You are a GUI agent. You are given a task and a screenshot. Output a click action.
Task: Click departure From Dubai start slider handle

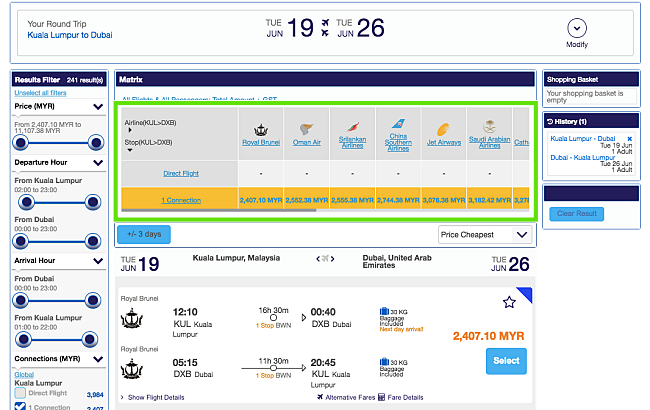(20, 241)
